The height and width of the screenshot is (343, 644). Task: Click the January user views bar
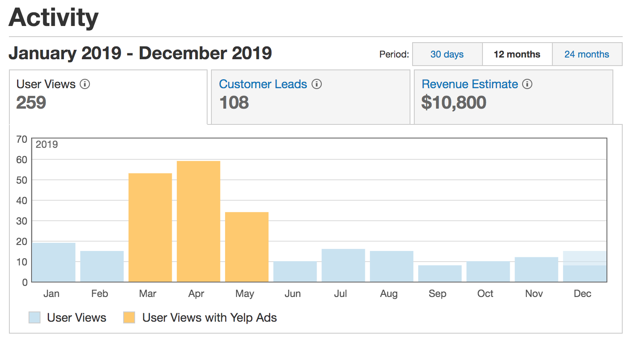click(54, 262)
